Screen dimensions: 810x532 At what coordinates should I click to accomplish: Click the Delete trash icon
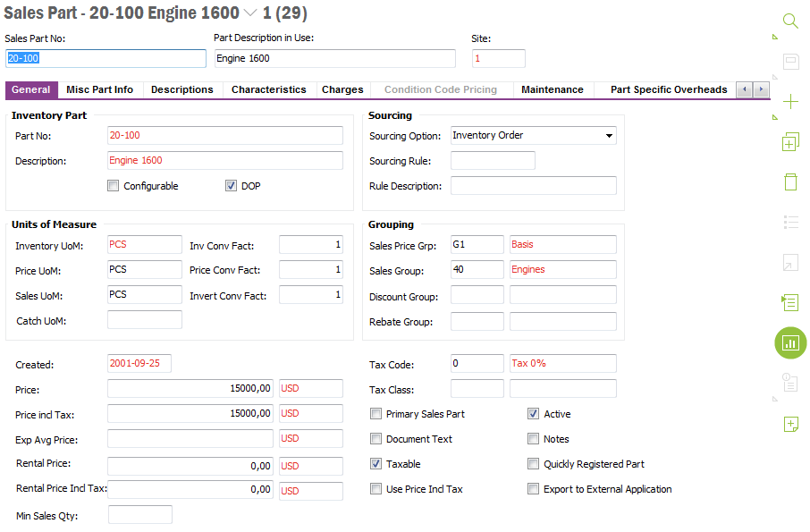click(x=790, y=182)
